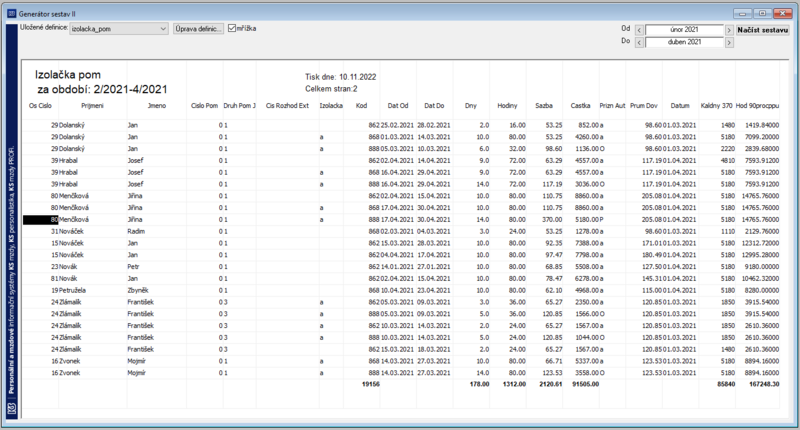Click the first name Radim cell
The height and width of the screenshot is (430, 800).
pos(136,232)
